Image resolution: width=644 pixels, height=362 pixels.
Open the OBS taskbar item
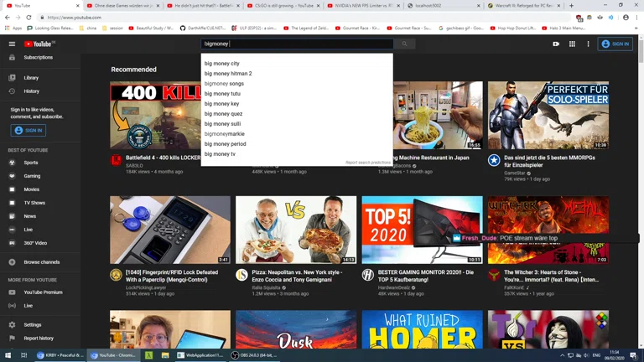[254, 355]
